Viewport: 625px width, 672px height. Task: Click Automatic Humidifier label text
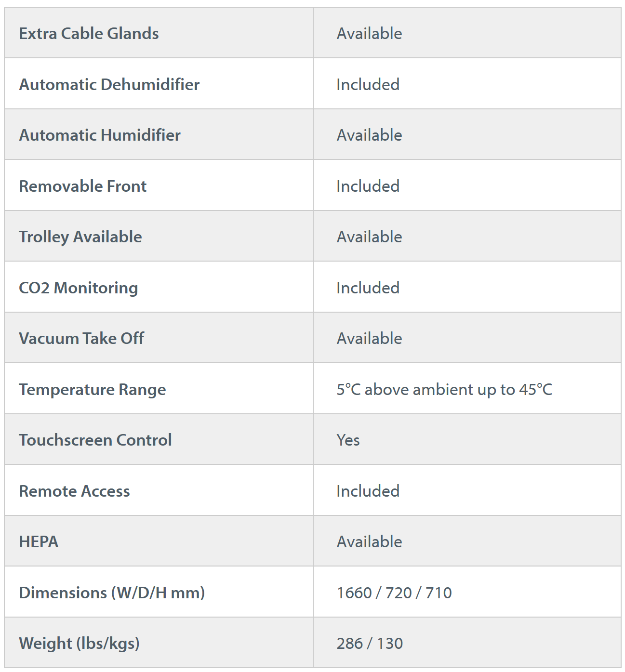pyautogui.click(x=100, y=135)
